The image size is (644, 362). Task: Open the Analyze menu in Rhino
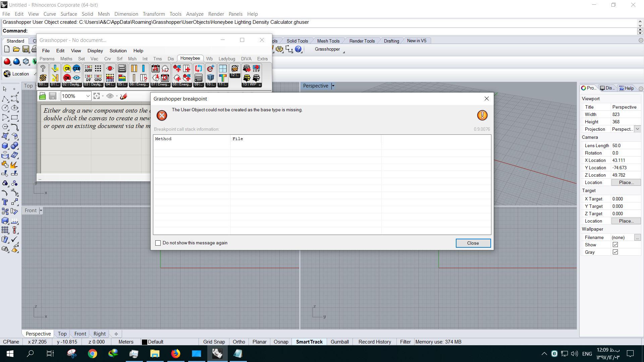(195, 14)
